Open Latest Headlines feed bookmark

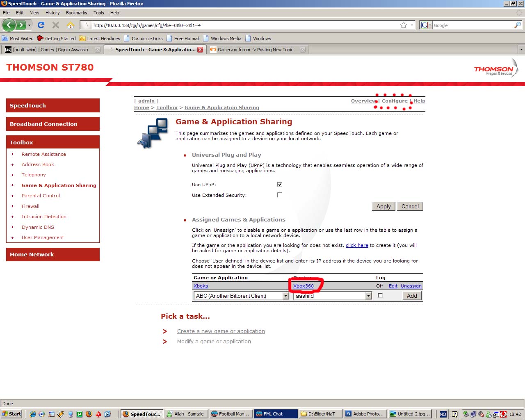tap(100, 39)
